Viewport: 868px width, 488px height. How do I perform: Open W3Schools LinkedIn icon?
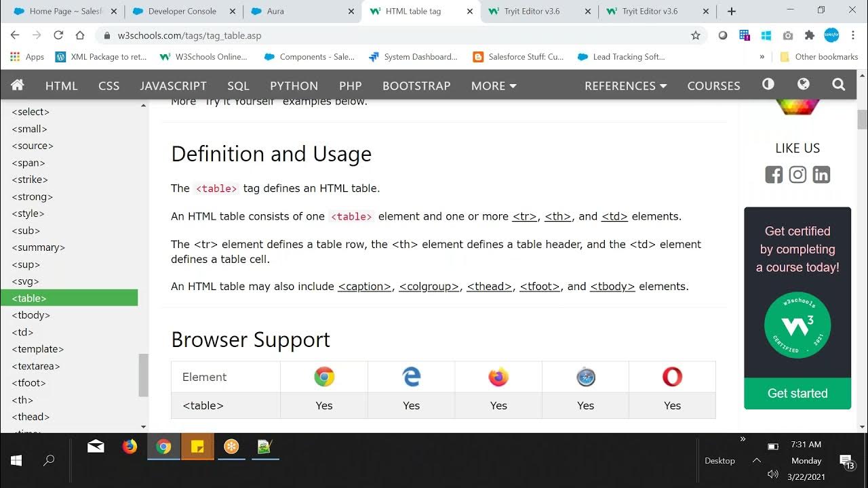tap(821, 175)
